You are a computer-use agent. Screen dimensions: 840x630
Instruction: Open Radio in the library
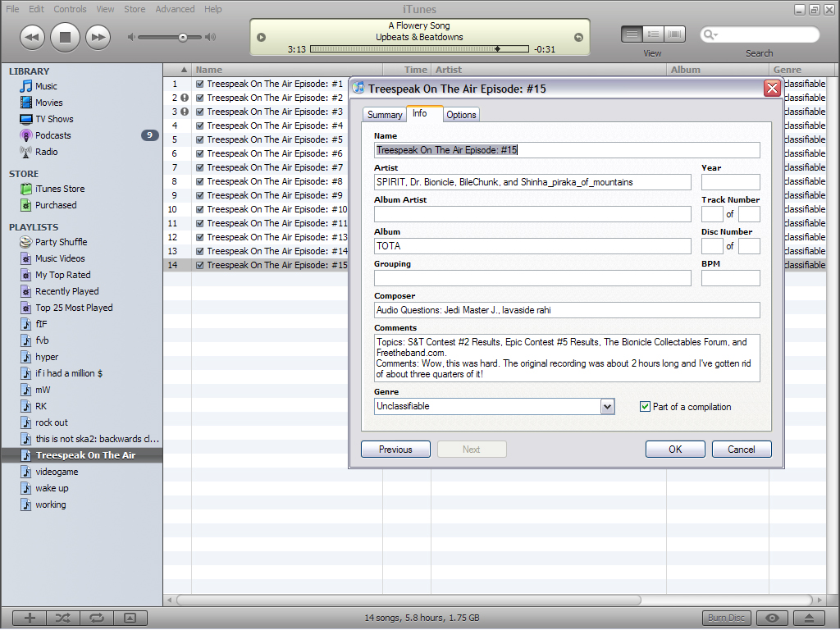tap(46, 152)
